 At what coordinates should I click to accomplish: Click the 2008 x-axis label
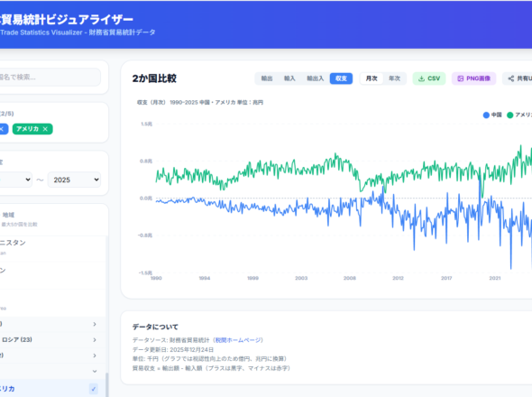[350, 278]
